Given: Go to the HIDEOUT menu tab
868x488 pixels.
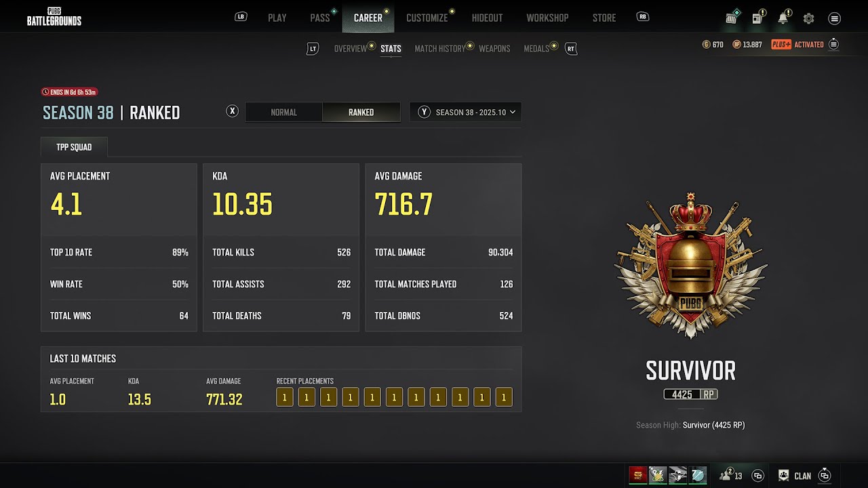Looking at the screenshot, I should (x=488, y=18).
